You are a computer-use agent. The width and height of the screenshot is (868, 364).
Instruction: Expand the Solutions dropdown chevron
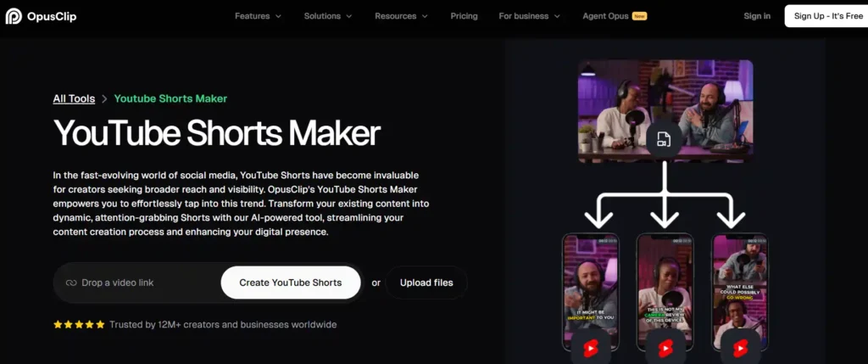click(x=348, y=17)
